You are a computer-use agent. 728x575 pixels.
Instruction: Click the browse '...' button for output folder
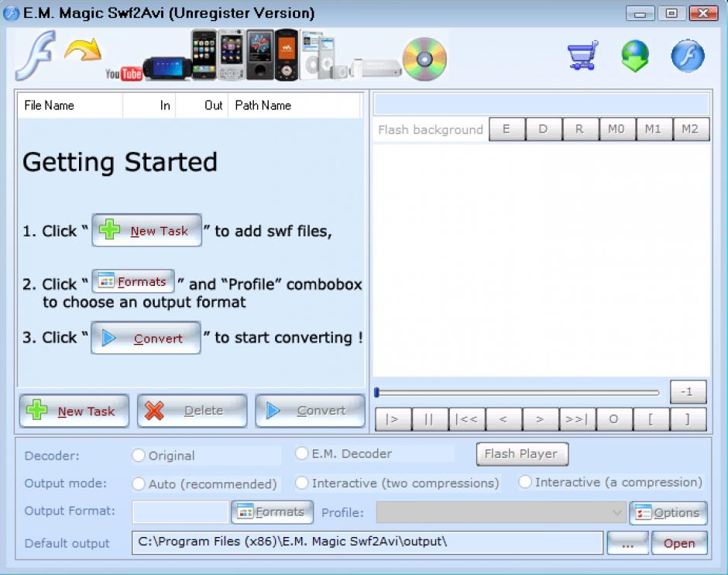628,543
